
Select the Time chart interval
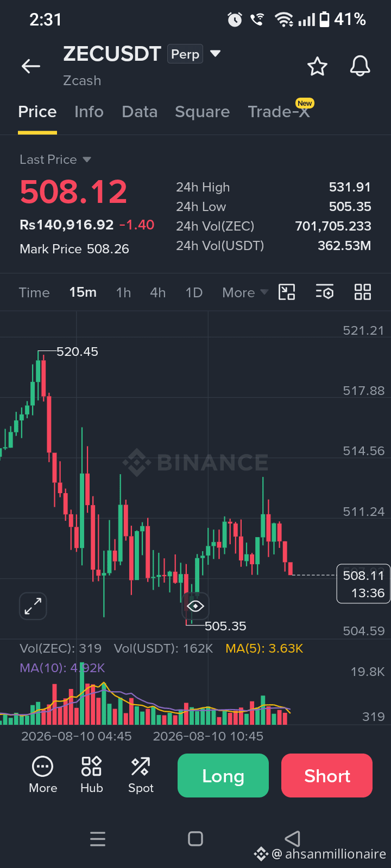pos(34,292)
